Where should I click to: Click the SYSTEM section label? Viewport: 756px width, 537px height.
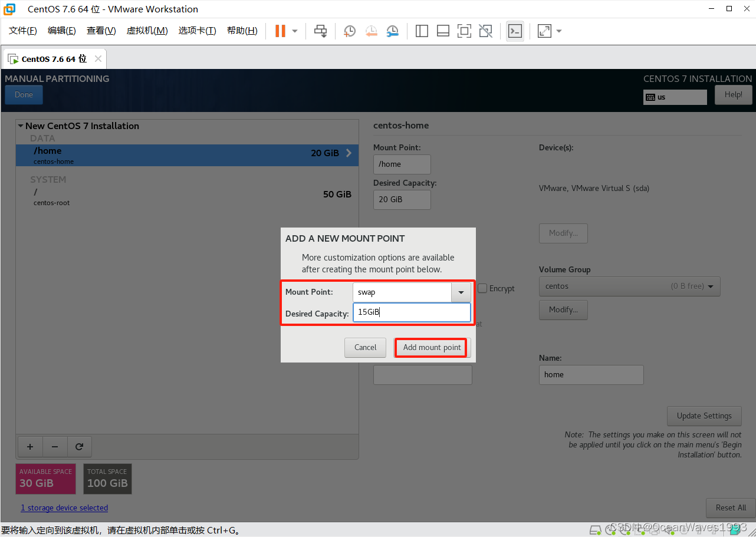[x=48, y=180]
